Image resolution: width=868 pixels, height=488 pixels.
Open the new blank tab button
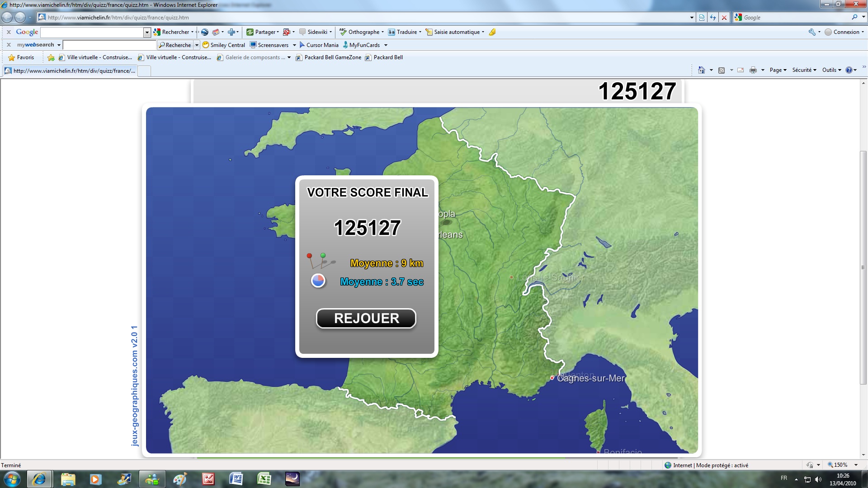[x=144, y=71]
